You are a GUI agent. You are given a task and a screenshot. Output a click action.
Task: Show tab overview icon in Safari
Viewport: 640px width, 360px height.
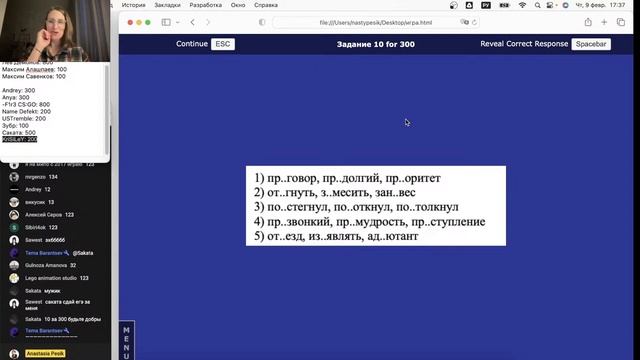(x=621, y=22)
